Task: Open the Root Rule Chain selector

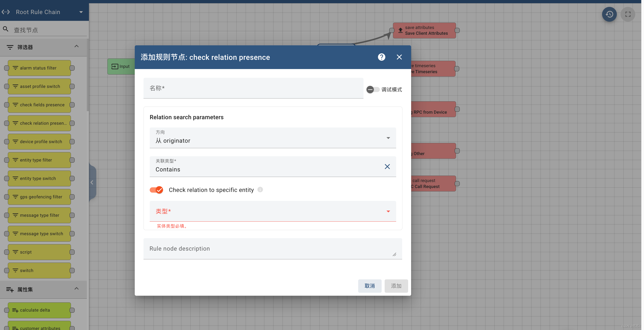Action: pyautogui.click(x=81, y=12)
